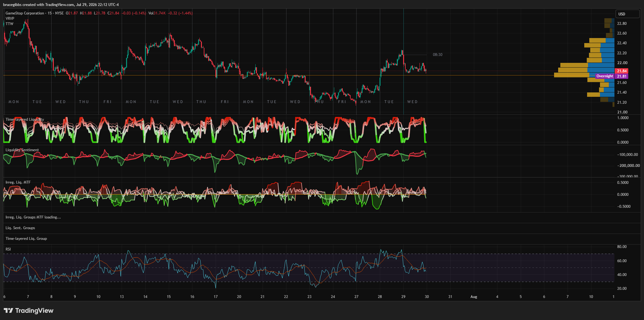
Task: Click 21.00 on the price scale
Action: click(x=622, y=112)
